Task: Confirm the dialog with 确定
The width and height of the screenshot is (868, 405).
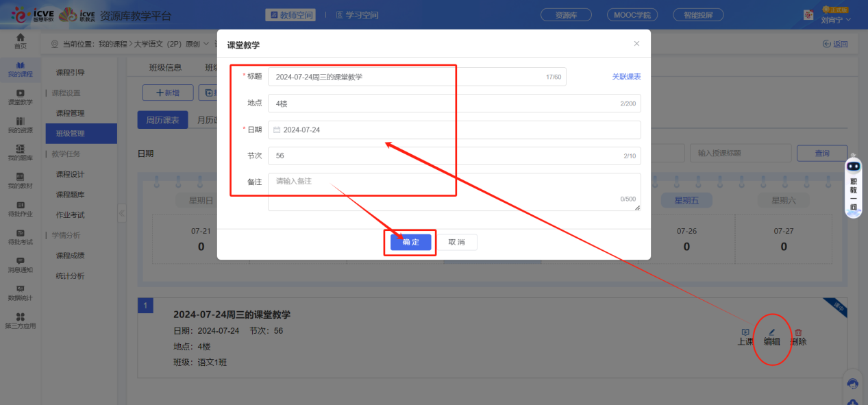Action: coord(410,242)
